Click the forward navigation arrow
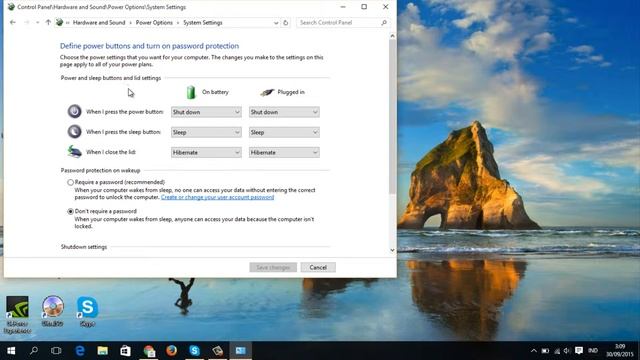 click(x=27, y=22)
